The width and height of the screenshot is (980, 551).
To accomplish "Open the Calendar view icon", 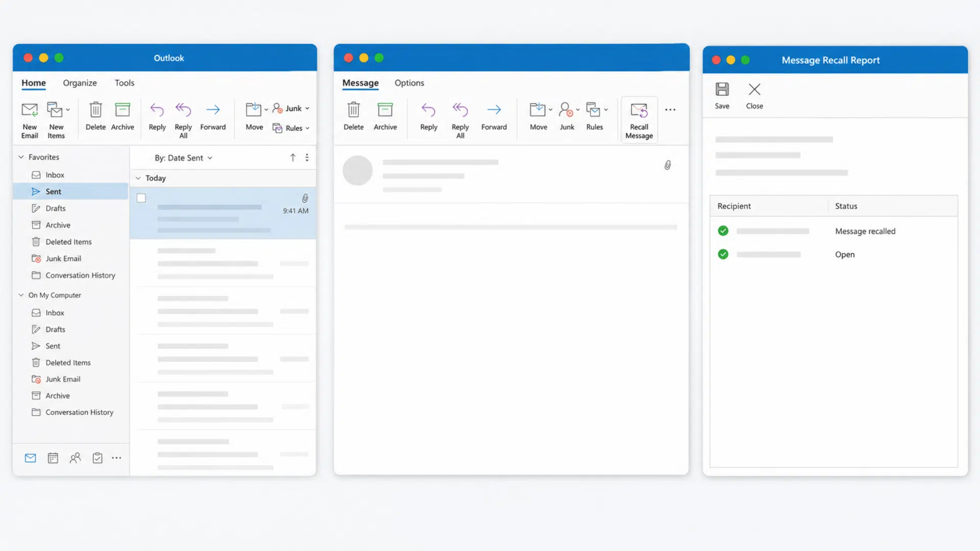I will pyautogui.click(x=53, y=458).
